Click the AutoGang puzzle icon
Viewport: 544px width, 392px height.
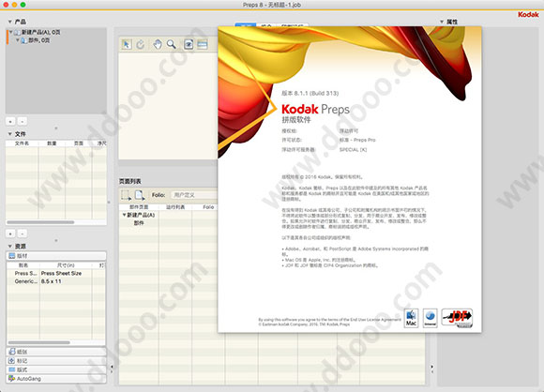(x=12, y=379)
